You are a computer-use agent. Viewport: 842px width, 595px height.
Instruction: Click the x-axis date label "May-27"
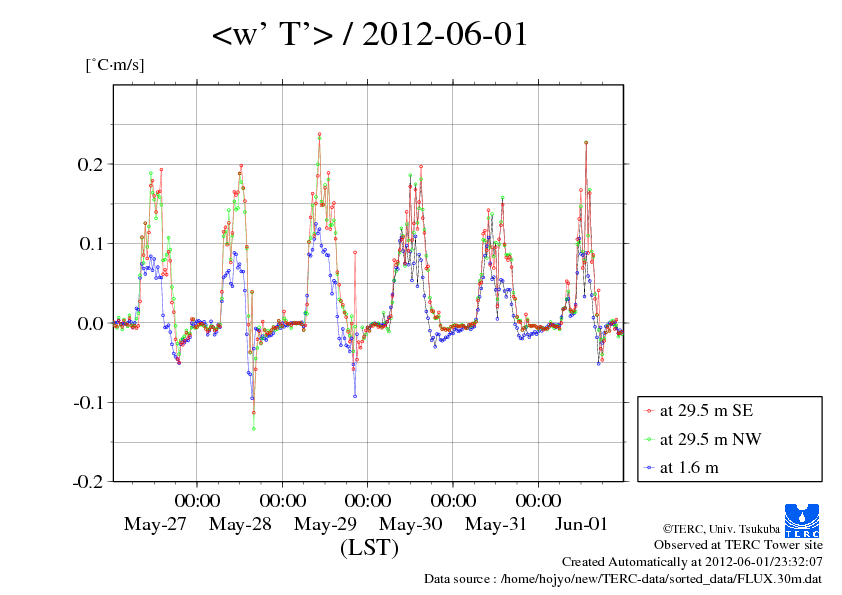pos(155,524)
